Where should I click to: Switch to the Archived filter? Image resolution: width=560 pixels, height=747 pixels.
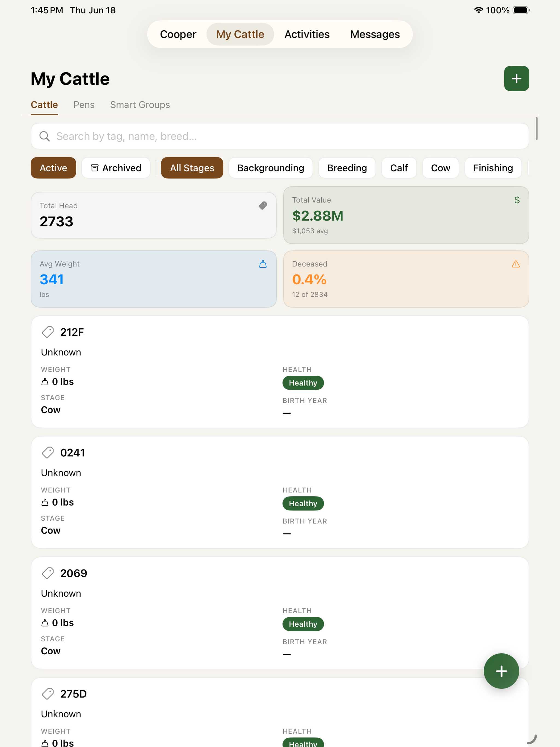[x=116, y=168]
